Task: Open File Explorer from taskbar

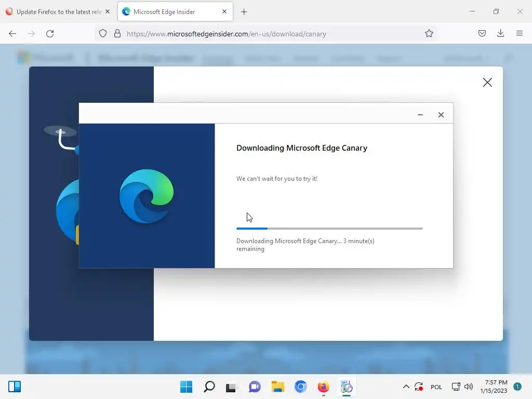Action: point(277,387)
